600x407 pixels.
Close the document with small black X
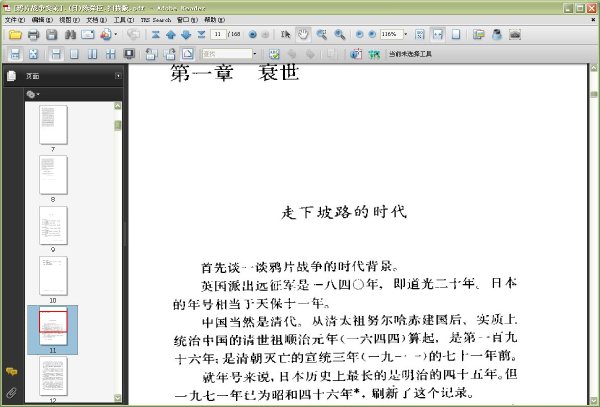594,20
